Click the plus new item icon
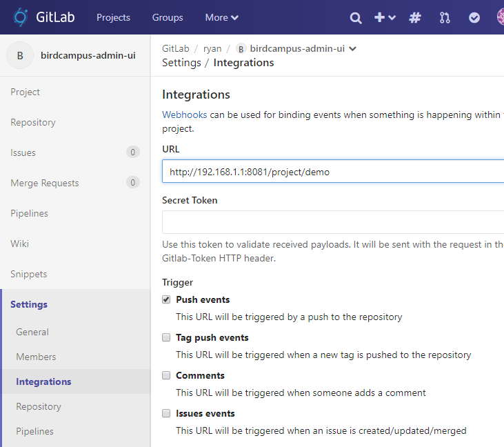504x447 pixels. pyautogui.click(x=380, y=17)
